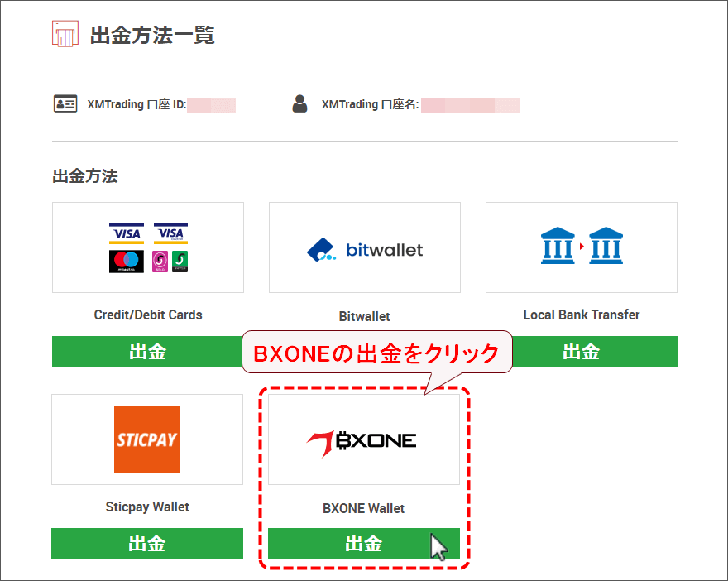Click the BXONE Wallet label

[x=363, y=508]
